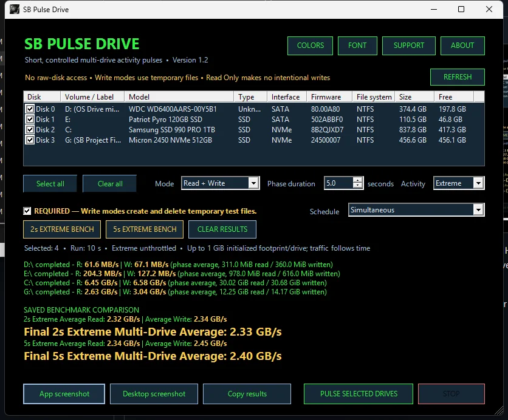Click the STOP button
Viewport: 508px width, 420px height.
(451, 394)
